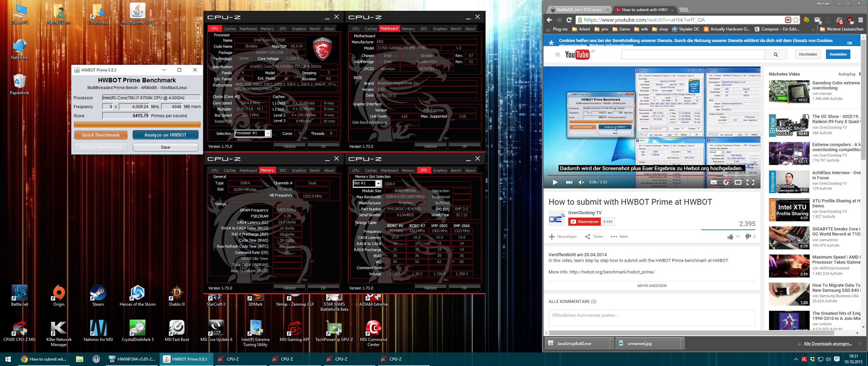This screenshot has width=868, height=366.
Task: Open Graphics tab in CPU-Z Memory window
Action: (299, 170)
